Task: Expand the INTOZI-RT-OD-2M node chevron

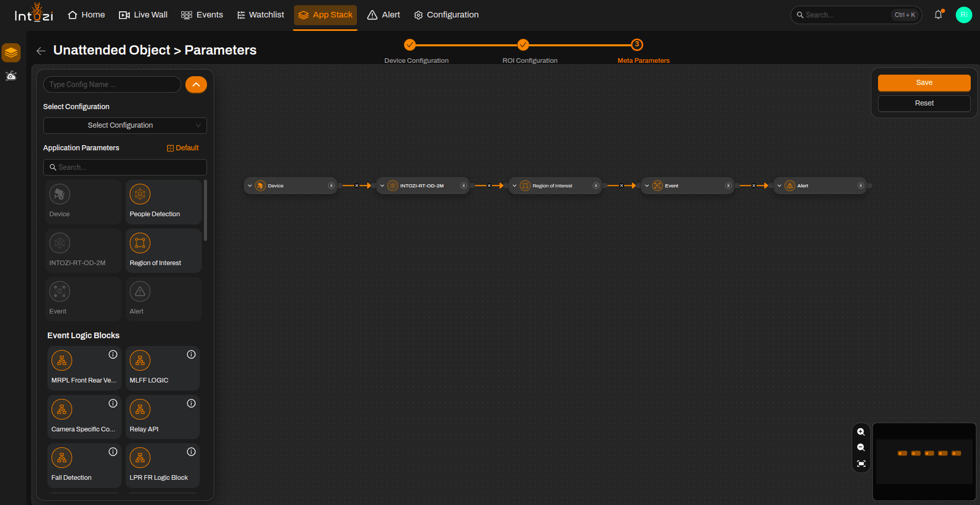Action: click(x=382, y=186)
